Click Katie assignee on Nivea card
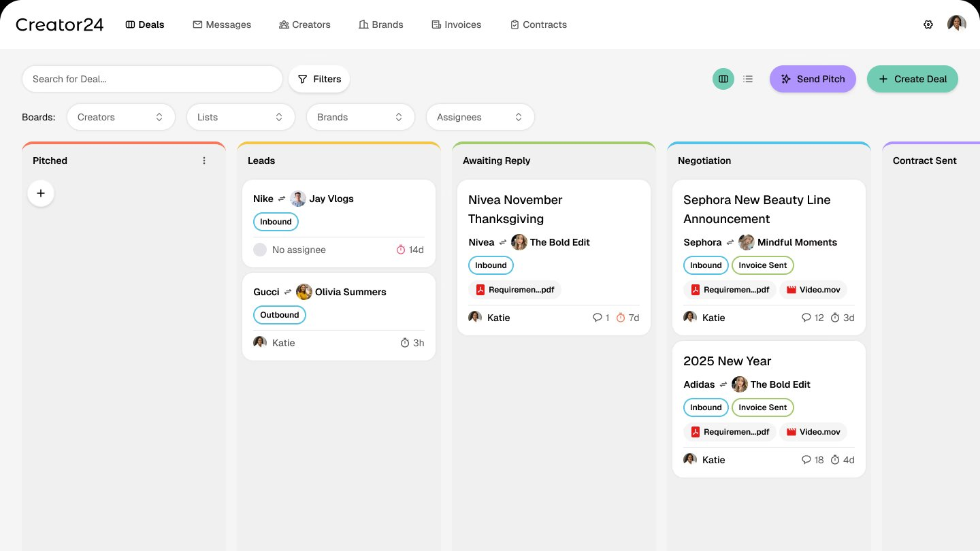This screenshot has height=551, width=980. click(489, 318)
